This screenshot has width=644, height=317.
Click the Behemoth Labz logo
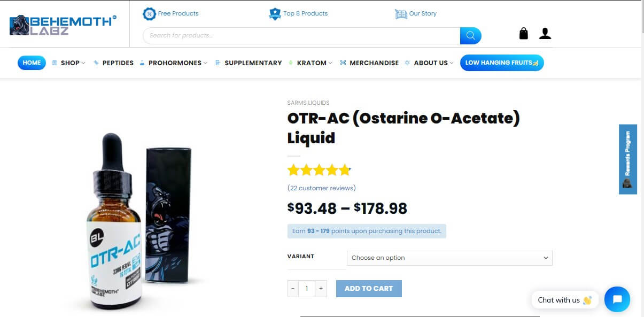tap(63, 25)
